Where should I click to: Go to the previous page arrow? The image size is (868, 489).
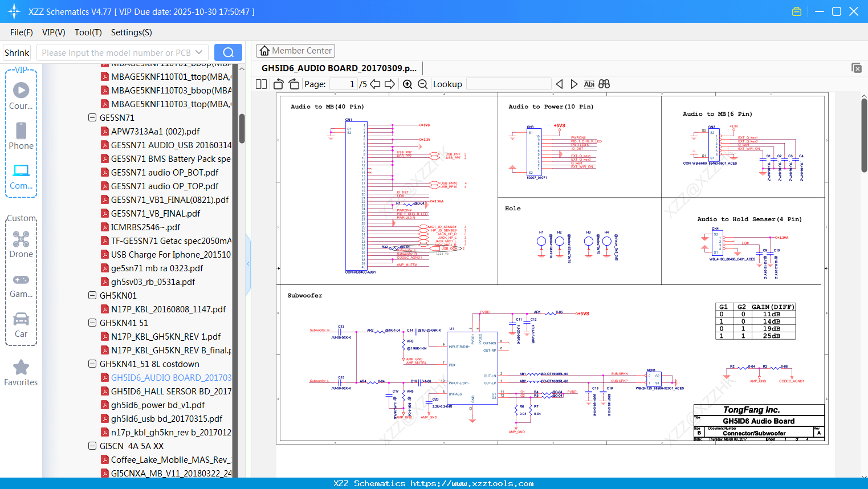375,84
